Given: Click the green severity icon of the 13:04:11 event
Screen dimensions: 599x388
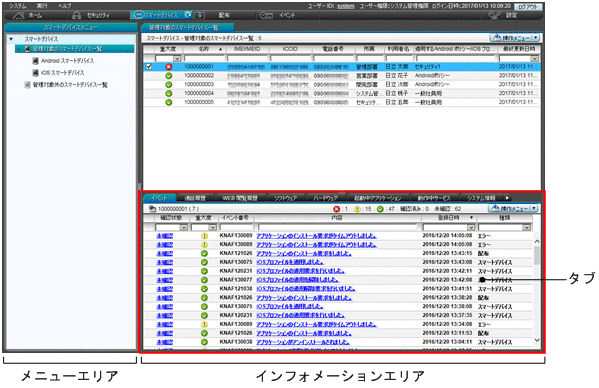Looking at the screenshot, I should [204, 342].
